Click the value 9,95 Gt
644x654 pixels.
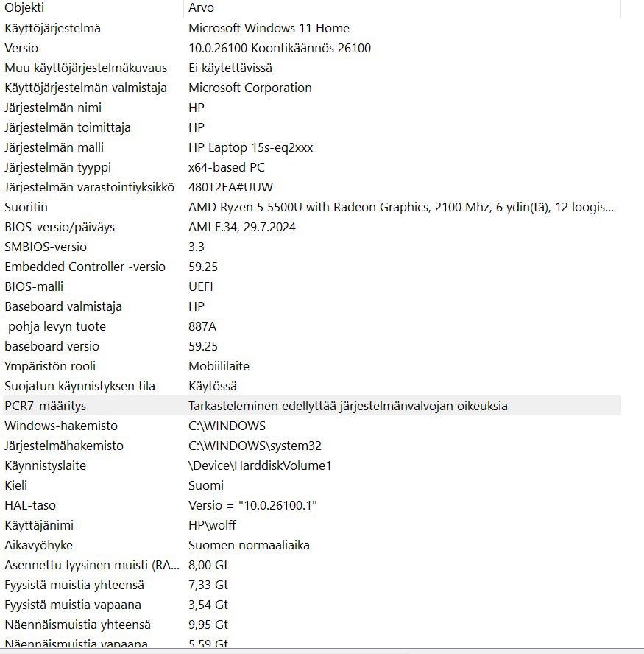(x=208, y=625)
